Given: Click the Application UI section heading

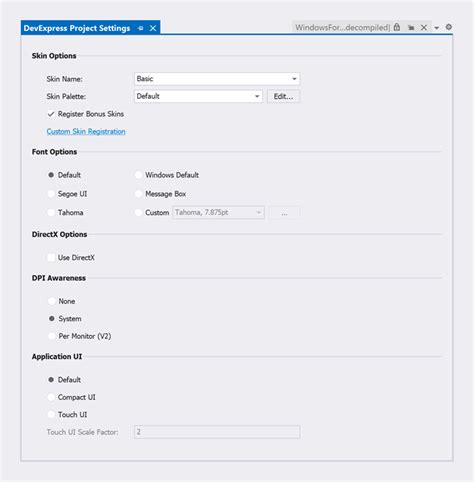Looking at the screenshot, I should coord(57,356).
